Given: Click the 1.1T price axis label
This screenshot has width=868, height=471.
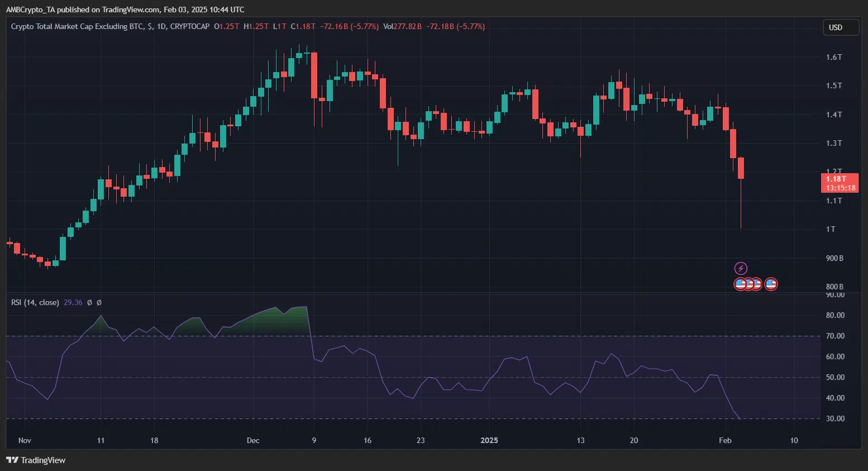Looking at the screenshot, I should 834,201.
